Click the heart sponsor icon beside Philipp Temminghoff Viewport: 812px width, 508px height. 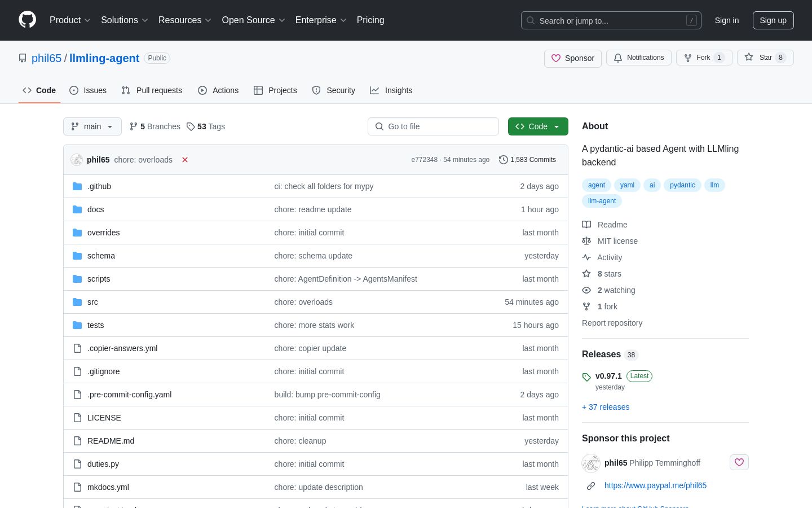click(739, 462)
